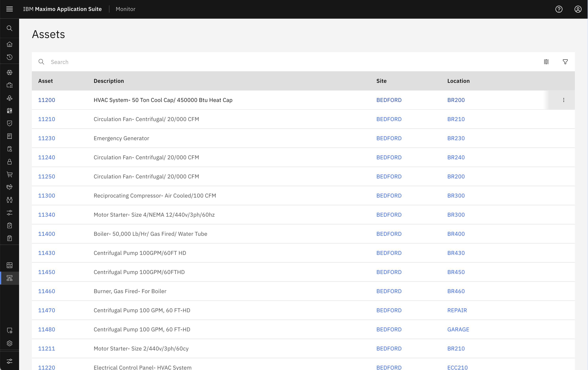Open the recent history clock icon
588x370 pixels.
click(10, 57)
